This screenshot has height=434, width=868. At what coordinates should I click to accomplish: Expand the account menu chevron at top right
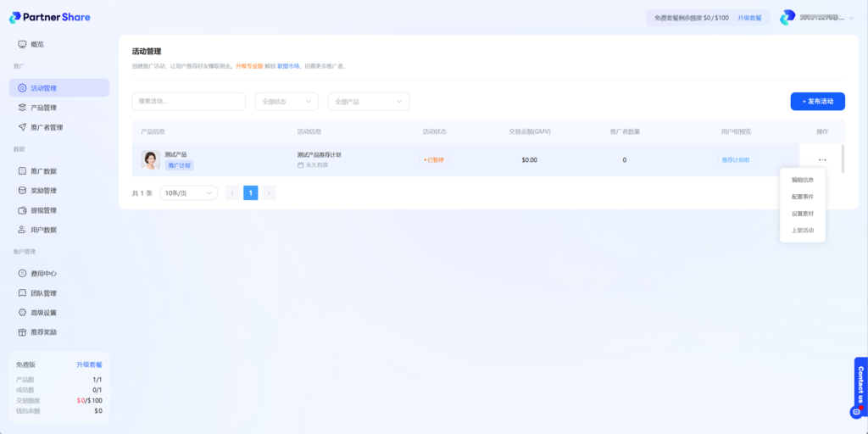851,18
